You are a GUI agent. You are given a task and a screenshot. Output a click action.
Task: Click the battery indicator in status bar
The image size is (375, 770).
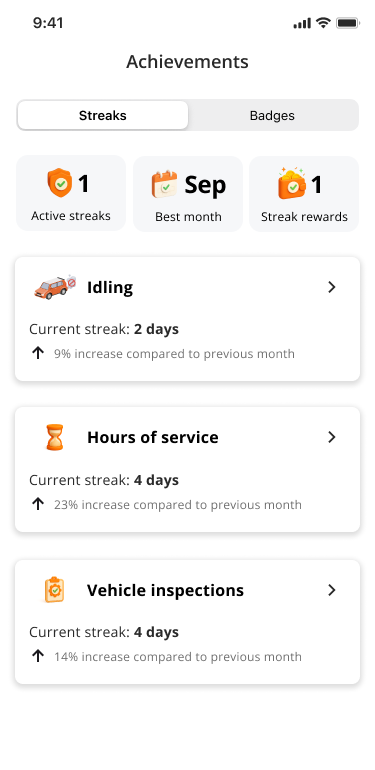[x=348, y=23]
